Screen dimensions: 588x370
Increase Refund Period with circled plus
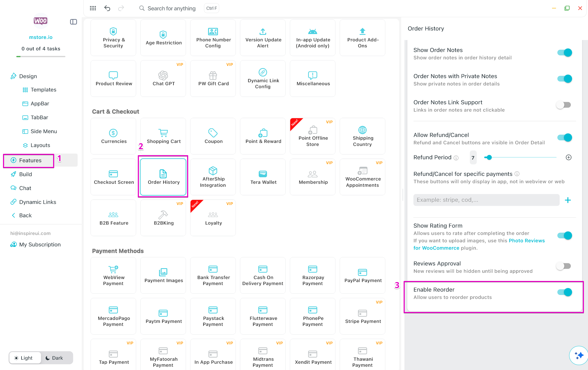click(x=568, y=157)
